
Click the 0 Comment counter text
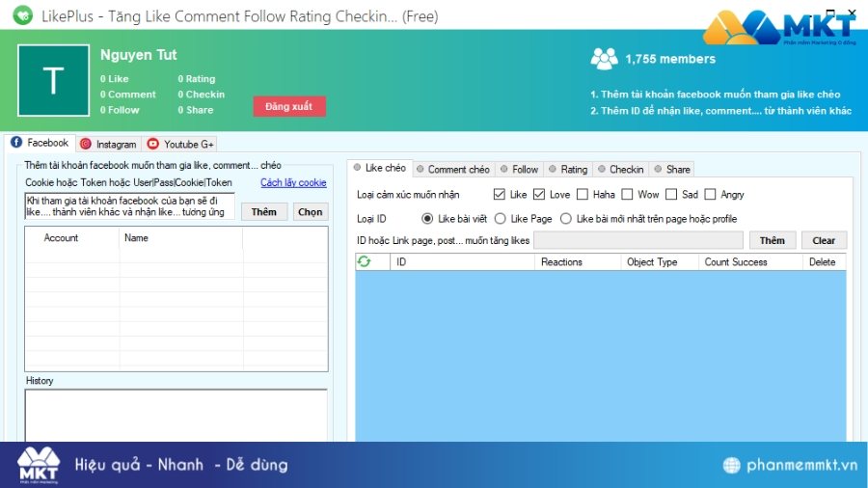click(128, 95)
